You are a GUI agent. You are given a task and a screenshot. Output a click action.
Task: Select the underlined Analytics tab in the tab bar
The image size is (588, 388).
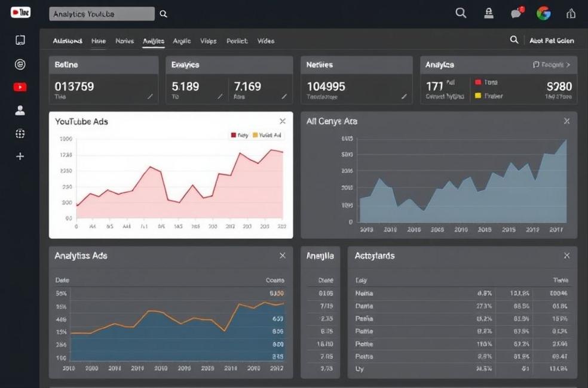[154, 41]
